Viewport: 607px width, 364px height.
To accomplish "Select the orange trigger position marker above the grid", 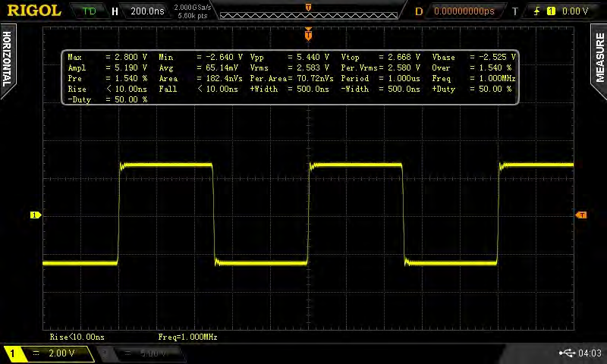I will (x=308, y=34).
